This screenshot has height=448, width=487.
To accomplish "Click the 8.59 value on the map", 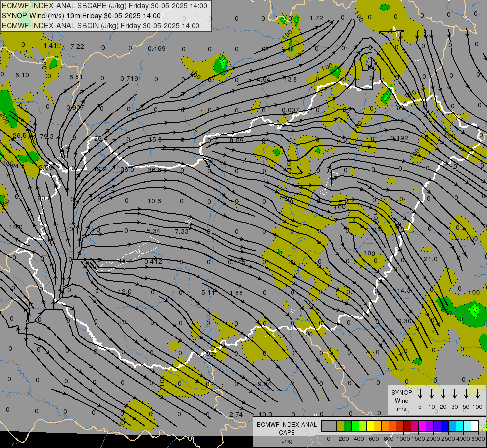I will pyautogui.click(x=237, y=140).
